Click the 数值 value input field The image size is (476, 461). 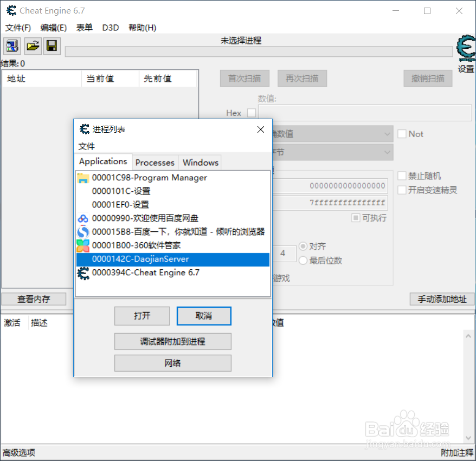pos(365,113)
